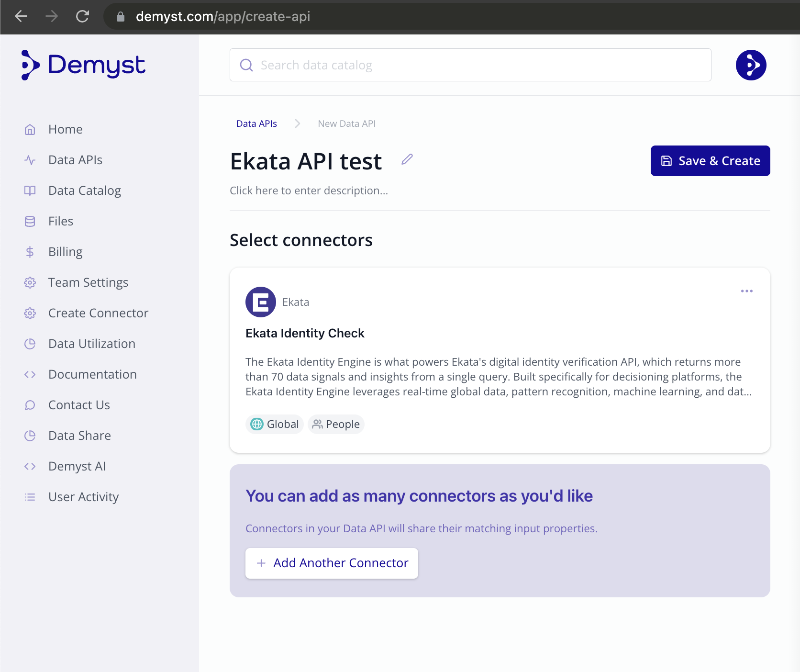Focus the Search data catalog field
Viewport: 800px width, 672px height.
point(470,65)
